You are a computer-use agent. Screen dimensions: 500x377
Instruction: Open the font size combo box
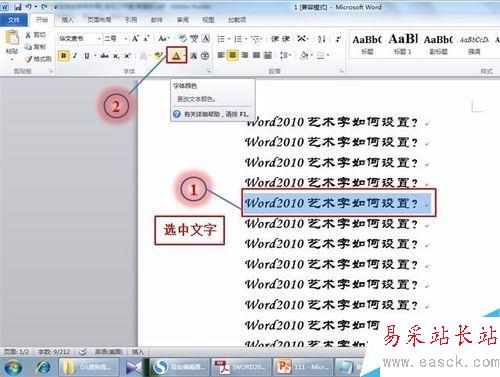coord(116,39)
